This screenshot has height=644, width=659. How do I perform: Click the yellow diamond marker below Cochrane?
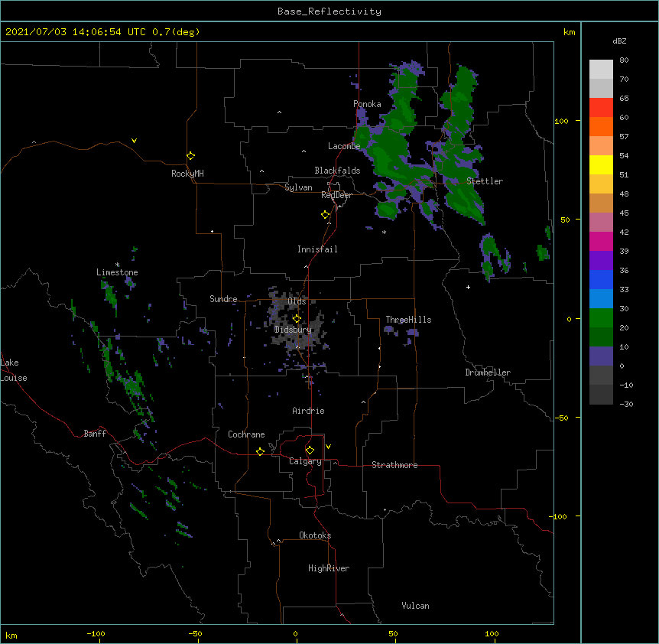tap(260, 451)
